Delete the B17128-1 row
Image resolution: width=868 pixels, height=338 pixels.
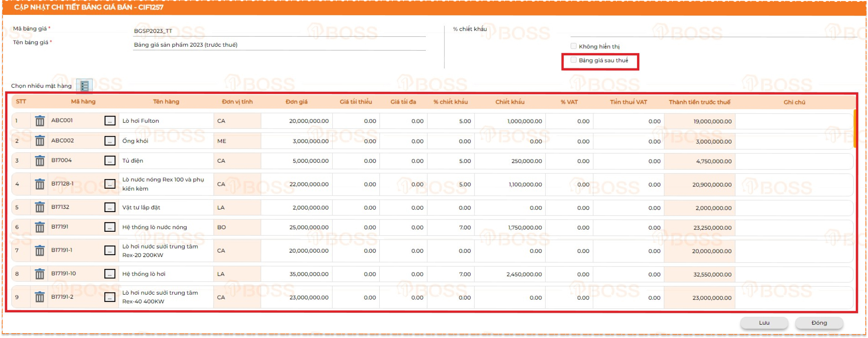pyautogui.click(x=40, y=184)
